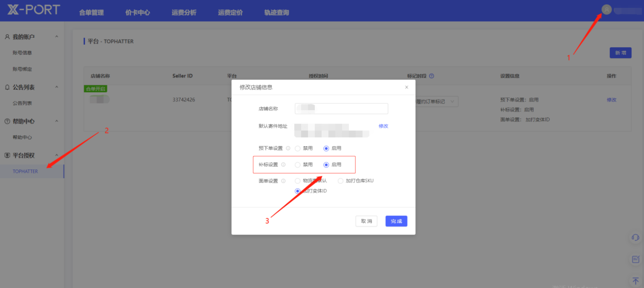This screenshot has width=644, height=288.
Task: Click the help icon next to 标记时段
Action: 432,76
